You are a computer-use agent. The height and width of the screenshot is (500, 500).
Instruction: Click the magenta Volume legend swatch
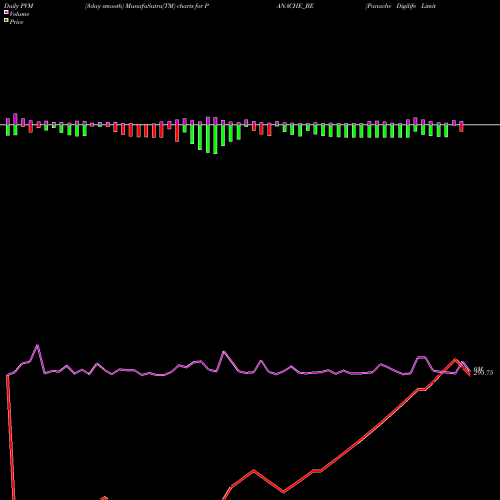pos(6,12)
